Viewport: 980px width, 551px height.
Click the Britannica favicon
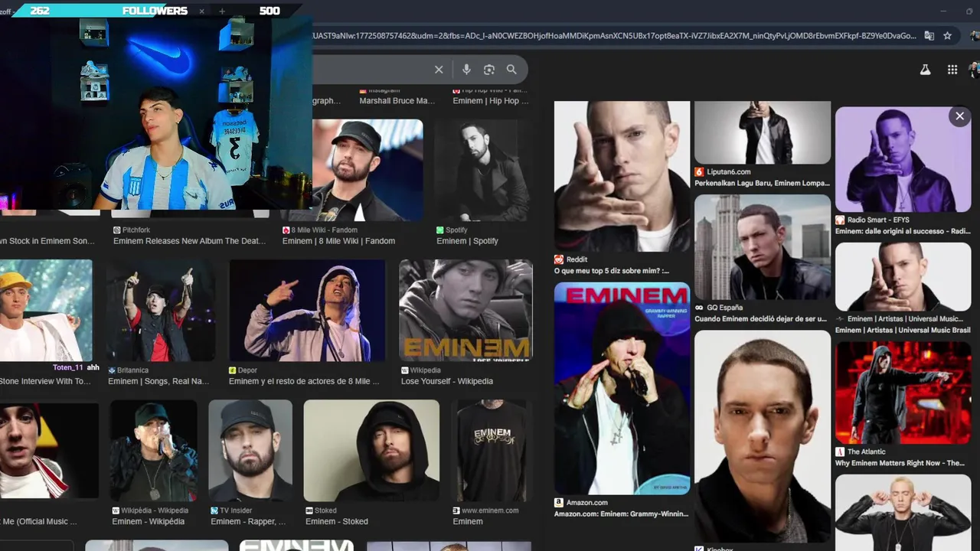112,370
